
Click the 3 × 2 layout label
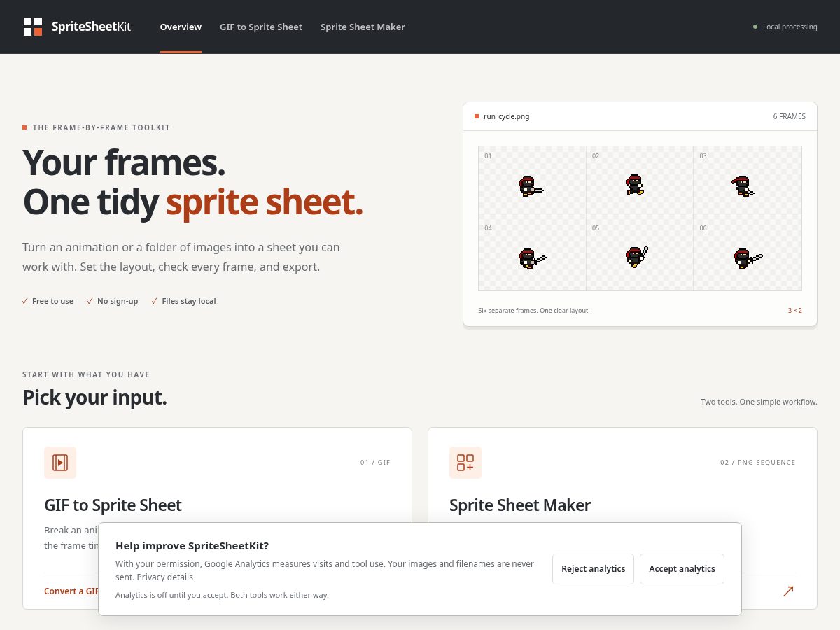pos(795,310)
